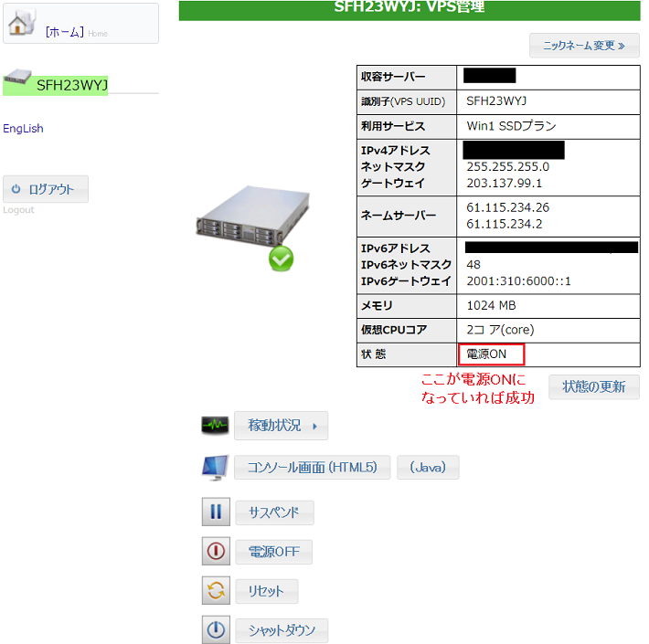Image resolution: width=649 pixels, height=644 pixels.
Task: Refresh status with 状態の更新 button
Action: click(x=594, y=387)
